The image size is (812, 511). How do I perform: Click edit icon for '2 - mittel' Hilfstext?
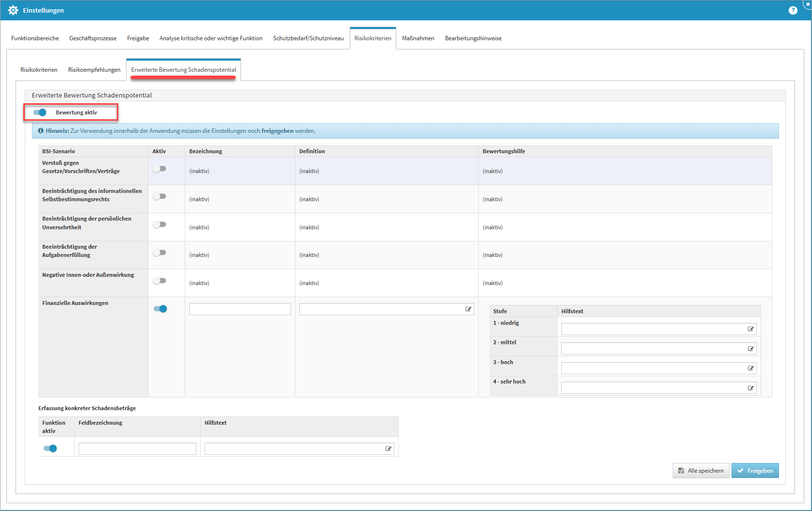tap(751, 349)
